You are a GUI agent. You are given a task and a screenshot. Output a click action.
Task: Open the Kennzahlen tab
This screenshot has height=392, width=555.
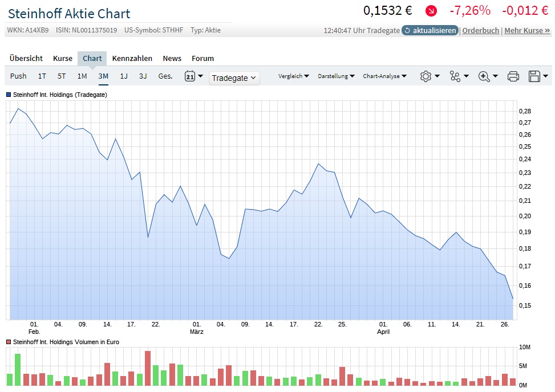[x=132, y=58]
